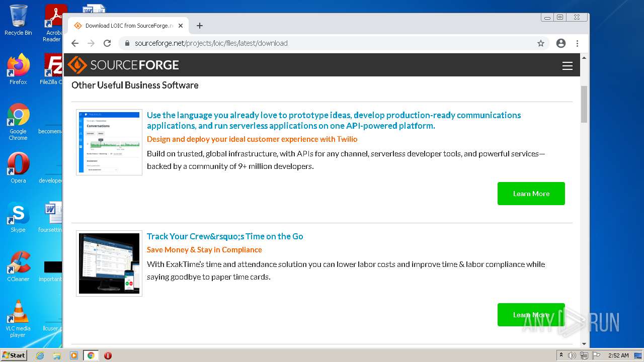
Task: Click the network tray icon
Action: (584, 355)
